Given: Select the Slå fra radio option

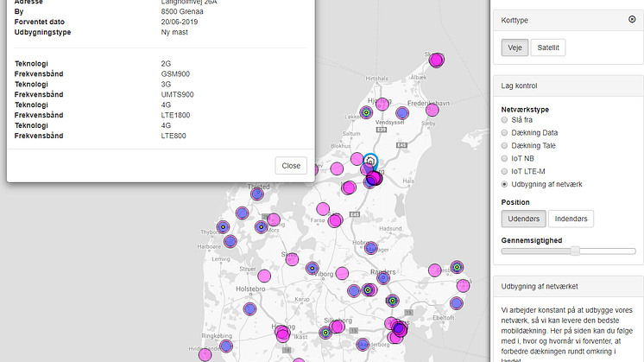Looking at the screenshot, I should 505,121.
